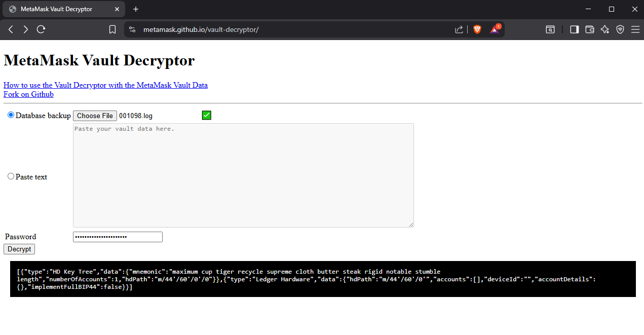
Task: Select the Database backup radio button
Action: pos(11,115)
